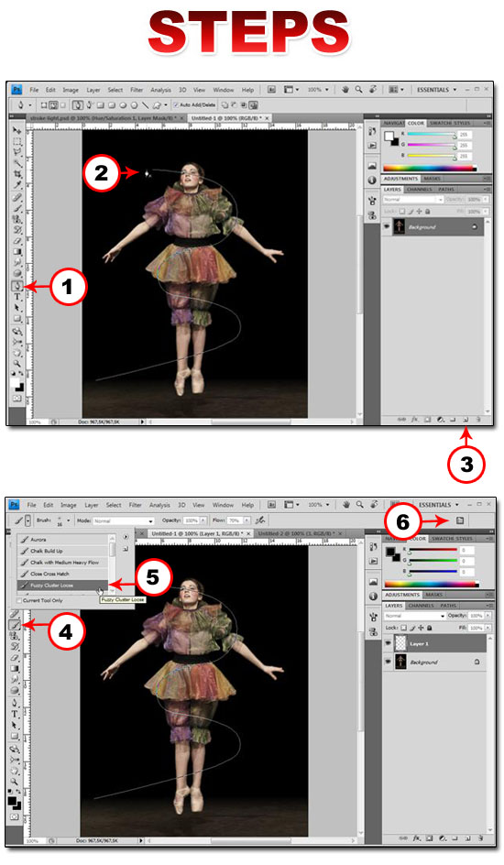Select the Zoom tool in the Pen-options window toolbox
Screen dimensions: 504x865
pyautogui.click(x=17, y=364)
